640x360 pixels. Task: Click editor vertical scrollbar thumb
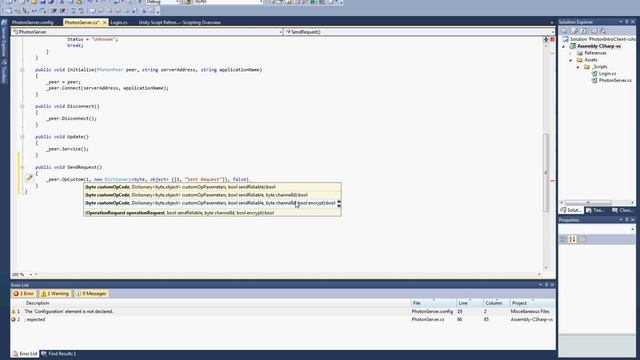click(546, 172)
